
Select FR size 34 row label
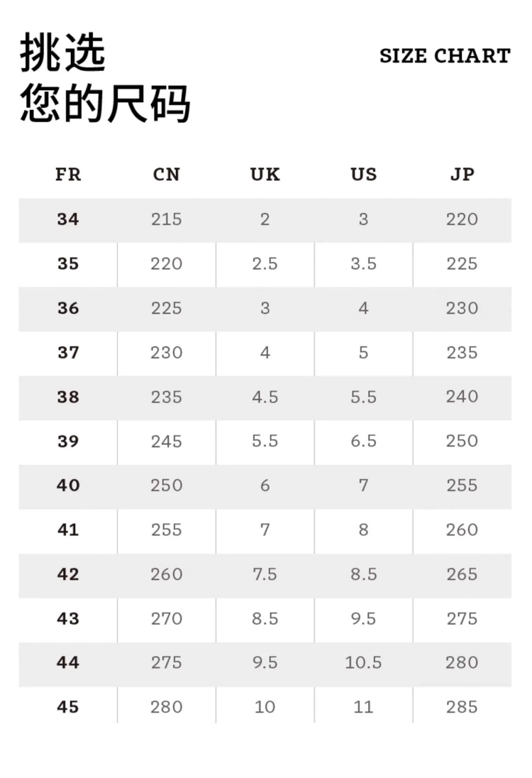tap(68, 219)
